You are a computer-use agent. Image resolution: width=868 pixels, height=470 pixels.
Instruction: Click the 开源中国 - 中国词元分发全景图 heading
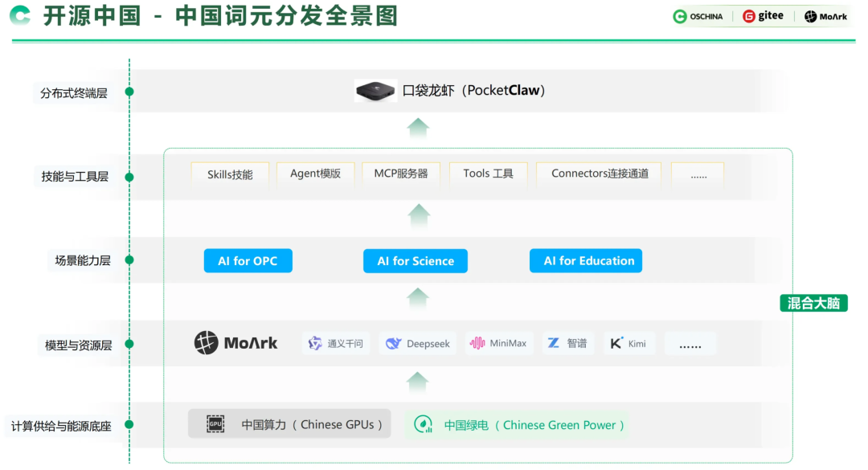tap(220, 15)
